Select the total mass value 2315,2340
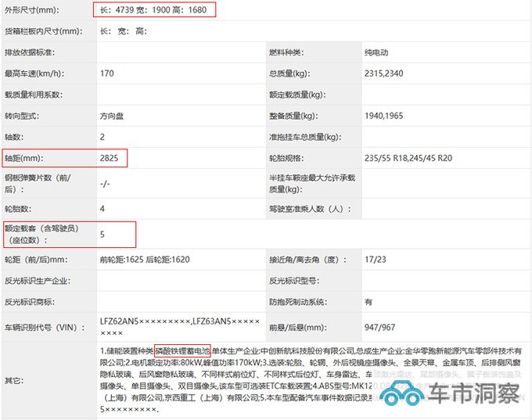Viewport: 532px width, 420px height. click(x=383, y=74)
